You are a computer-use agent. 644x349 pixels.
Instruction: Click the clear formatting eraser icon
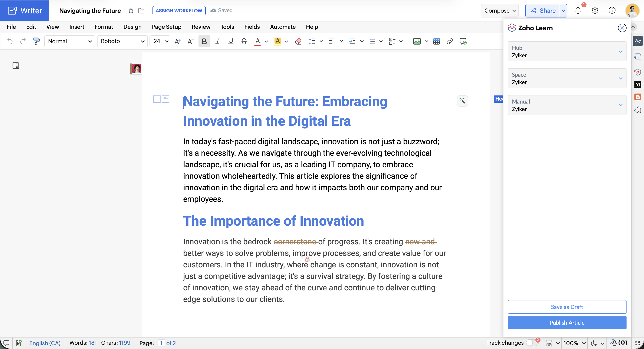(298, 41)
